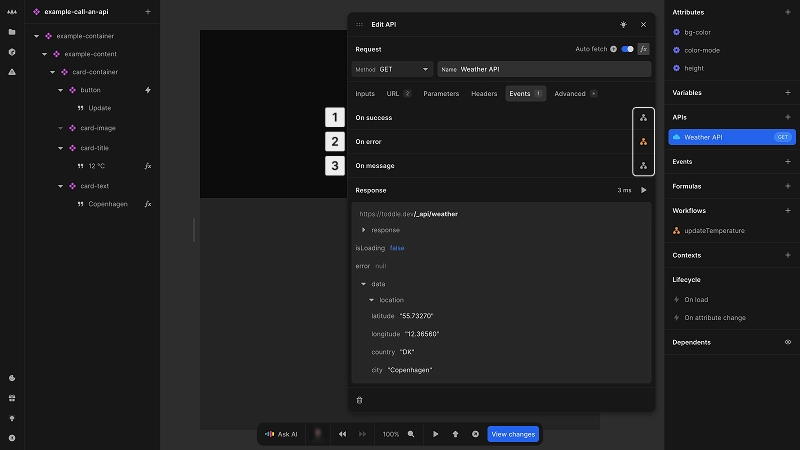800x450 pixels.
Task: Open the warnings triangle icon in left sidebar
Action: (x=12, y=72)
